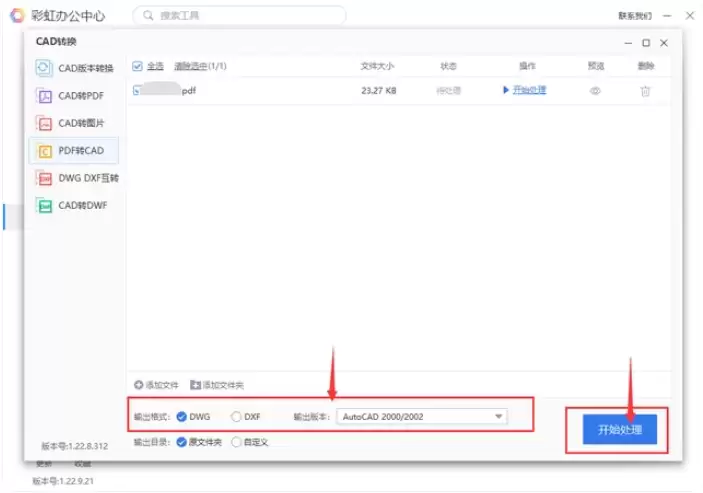Screen dimensions: 703x493
Task: Open DWG DXF互转 conversion mode
Action: tap(75, 178)
